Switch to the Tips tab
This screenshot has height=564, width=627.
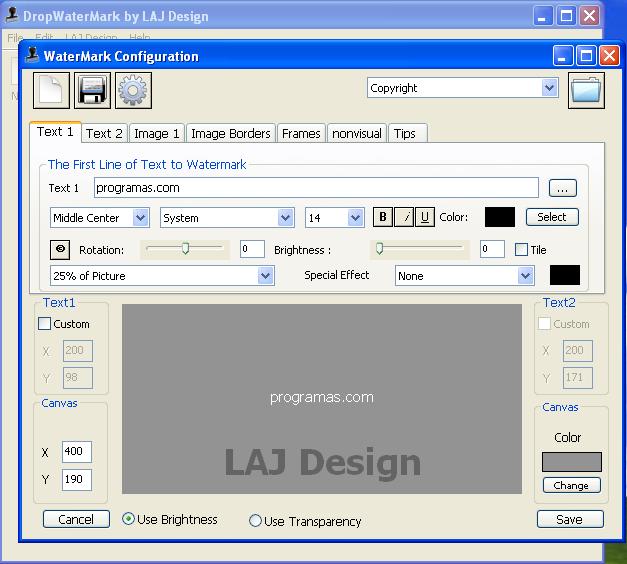tap(407, 133)
